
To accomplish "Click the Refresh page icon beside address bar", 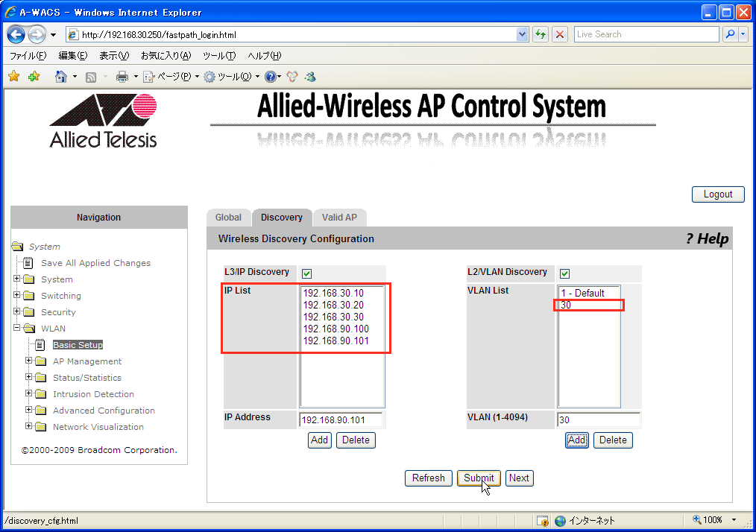I will [541, 34].
